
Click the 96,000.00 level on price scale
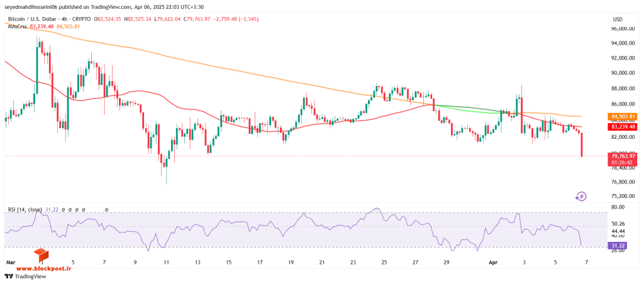(x=622, y=29)
